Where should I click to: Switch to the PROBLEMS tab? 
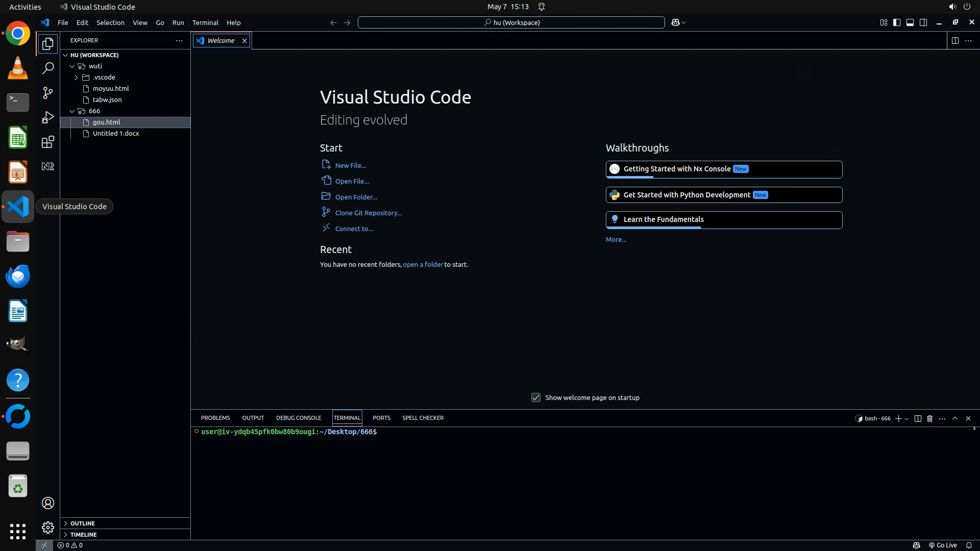point(215,418)
